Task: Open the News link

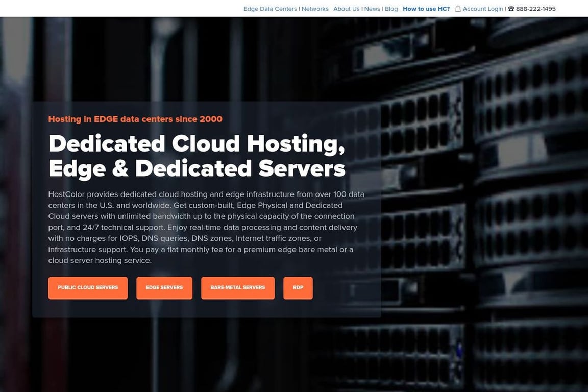Action: 372,9
